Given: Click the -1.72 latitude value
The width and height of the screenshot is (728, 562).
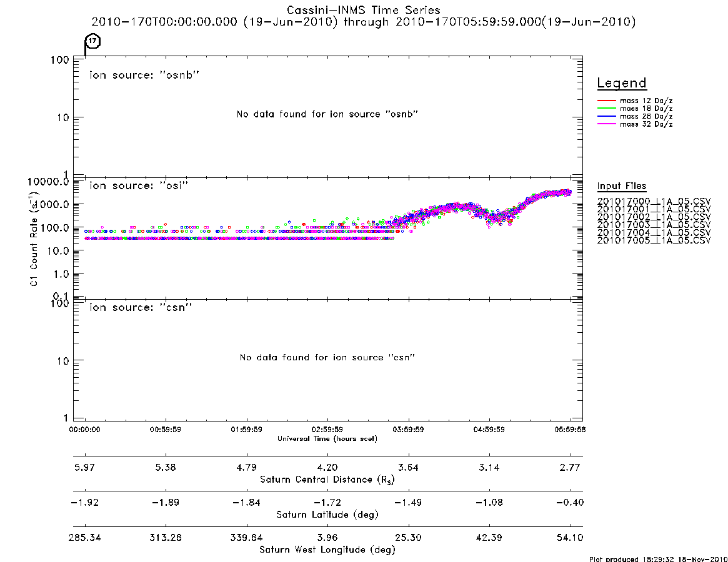Looking at the screenshot, I should tap(327, 503).
